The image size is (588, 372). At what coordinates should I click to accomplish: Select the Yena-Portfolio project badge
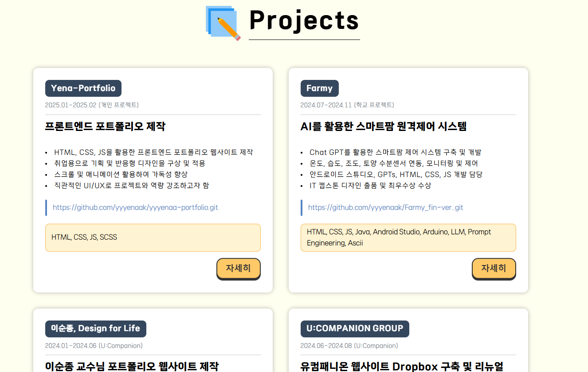(x=83, y=88)
